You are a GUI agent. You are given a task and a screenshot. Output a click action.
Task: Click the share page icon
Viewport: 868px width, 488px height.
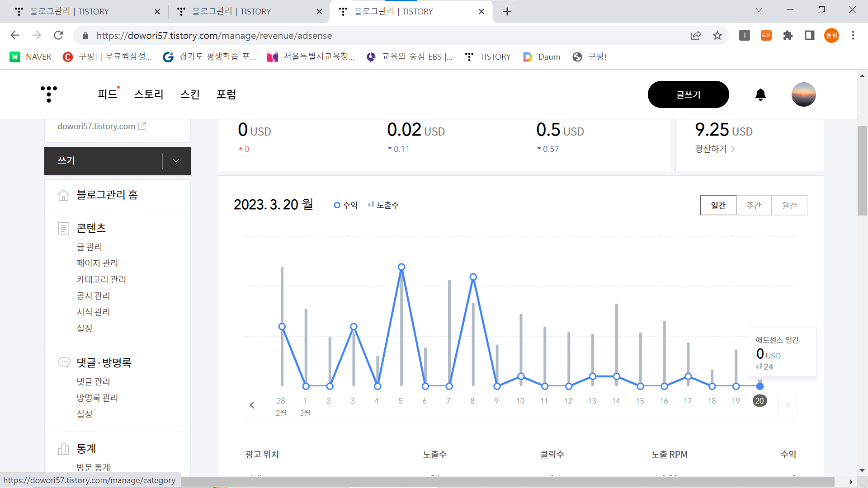(696, 35)
